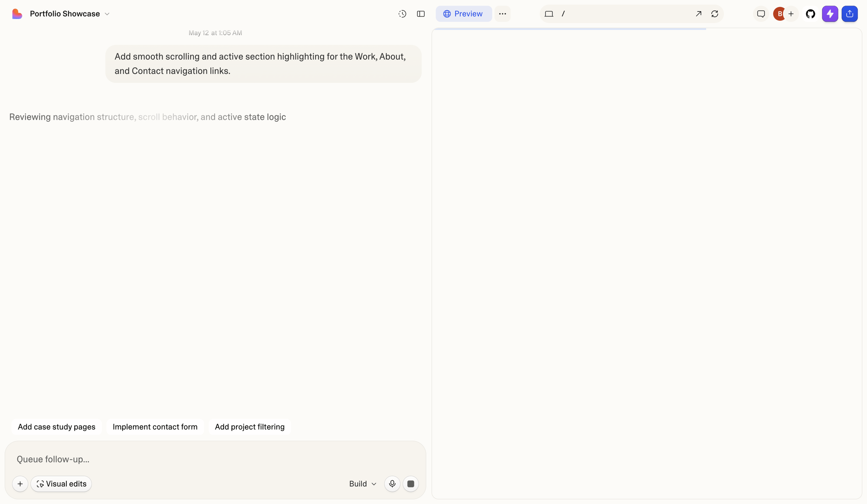Open version history clock icon
Screen dimensions: 867x504
click(402, 14)
